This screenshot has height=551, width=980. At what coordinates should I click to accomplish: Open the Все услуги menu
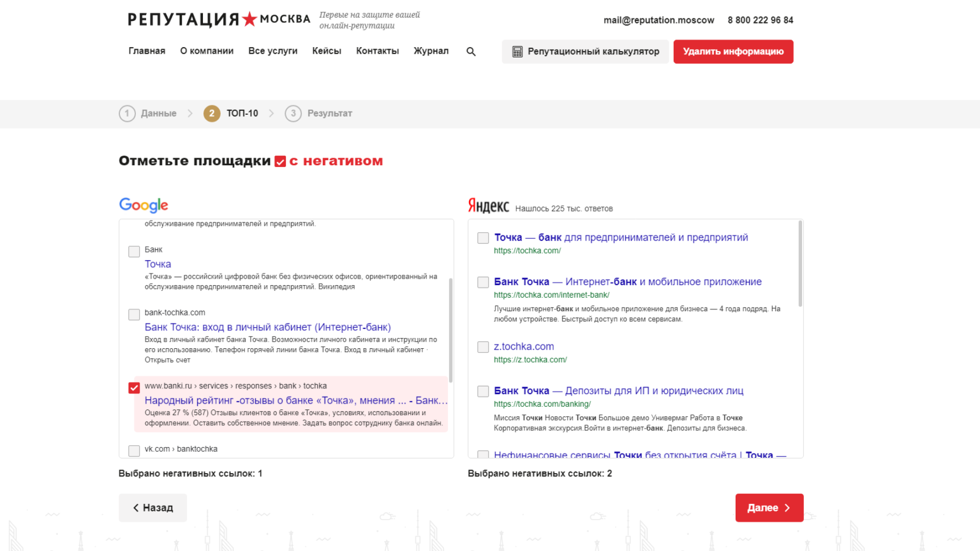pyautogui.click(x=273, y=51)
